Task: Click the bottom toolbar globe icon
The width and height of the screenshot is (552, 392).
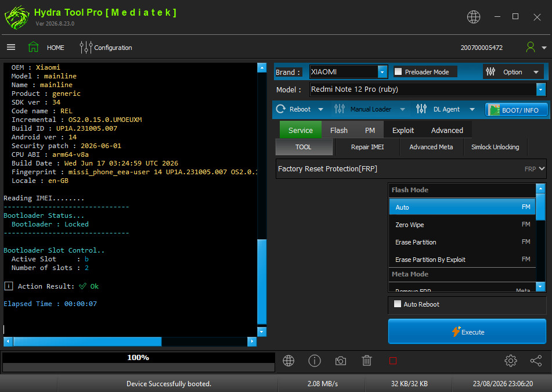Action: click(288, 361)
